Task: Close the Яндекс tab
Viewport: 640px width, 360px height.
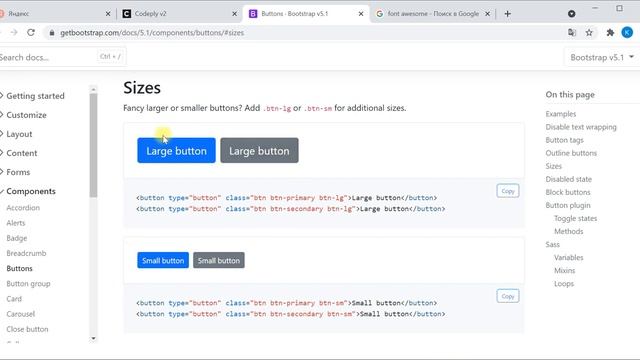Action: click(x=108, y=14)
